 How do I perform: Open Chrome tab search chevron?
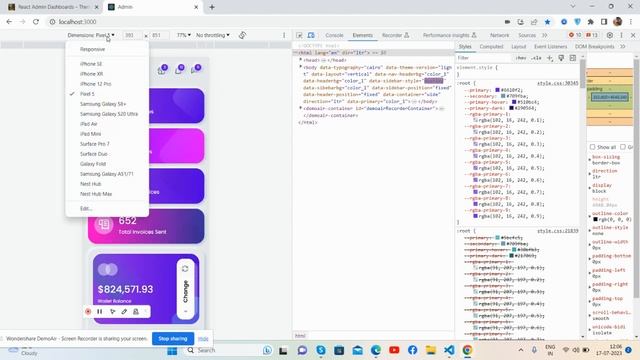coord(573,7)
